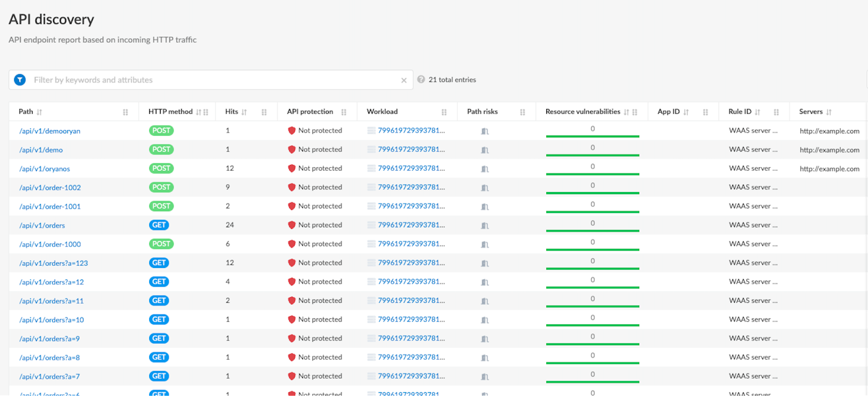This screenshot has height=396, width=868.
Task: Click the path risks icon for /api/v1/demooryan
Action: tap(485, 131)
